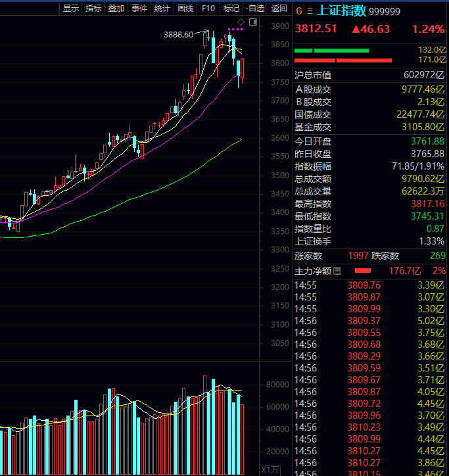Image resolution: width=449 pixels, height=476 pixels.
Task: Open the list icon beside 主力净额
Action: click(x=337, y=271)
